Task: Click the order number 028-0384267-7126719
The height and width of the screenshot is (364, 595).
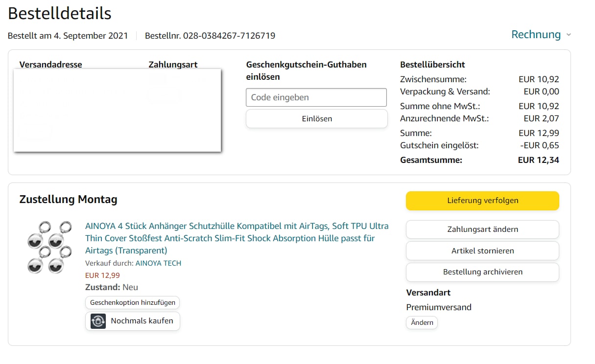Action: coord(229,36)
